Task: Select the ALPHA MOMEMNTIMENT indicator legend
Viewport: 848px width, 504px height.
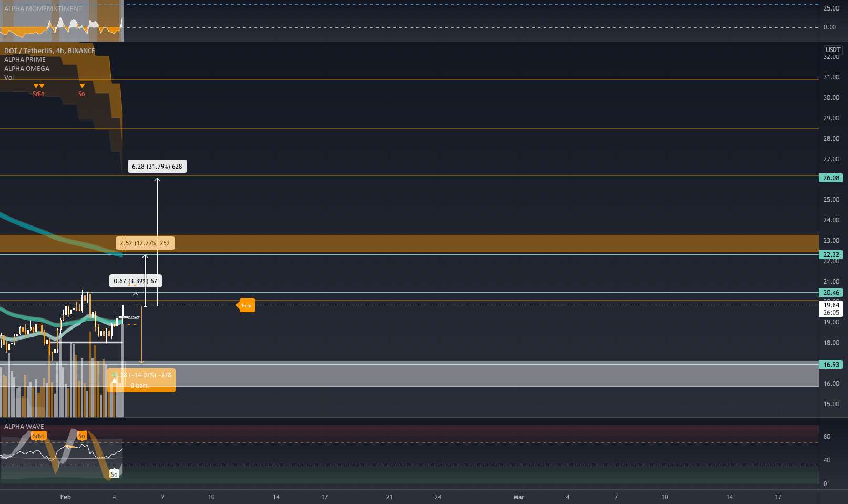Action: 43,8
